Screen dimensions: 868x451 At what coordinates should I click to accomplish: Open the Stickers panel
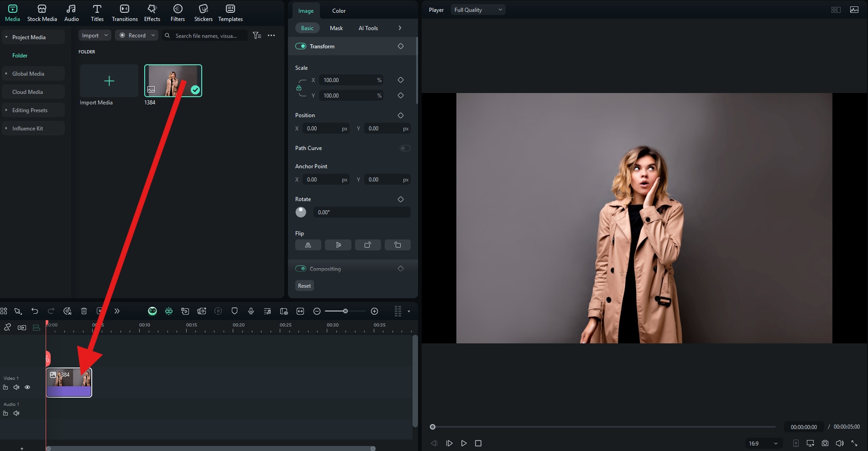point(203,13)
